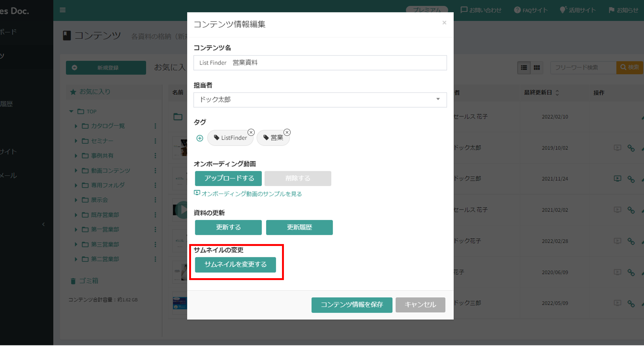This screenshot has width=644, height=346.
Task: Play the onboarding video icon on ドック太郎's row
Action: [x=617, y=148]
